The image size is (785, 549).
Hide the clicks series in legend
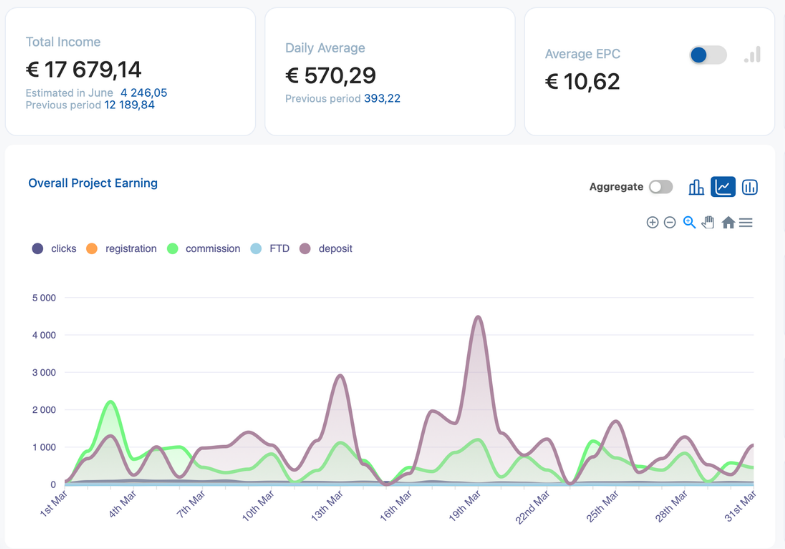tap(54, 249)
